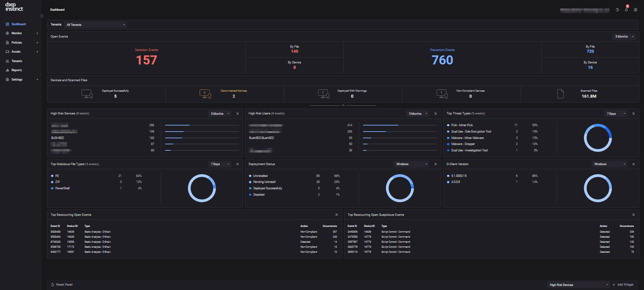The image size is (644, 290).
Task: Open the Open Events 3 Months dropdown
Action: [624, 37]
